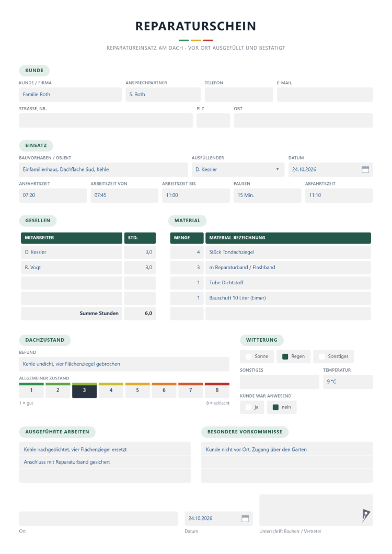The width and height of the screenshot is (392, 554).
Task: Edit hours cell for D. Kessler
Action: 140,252
